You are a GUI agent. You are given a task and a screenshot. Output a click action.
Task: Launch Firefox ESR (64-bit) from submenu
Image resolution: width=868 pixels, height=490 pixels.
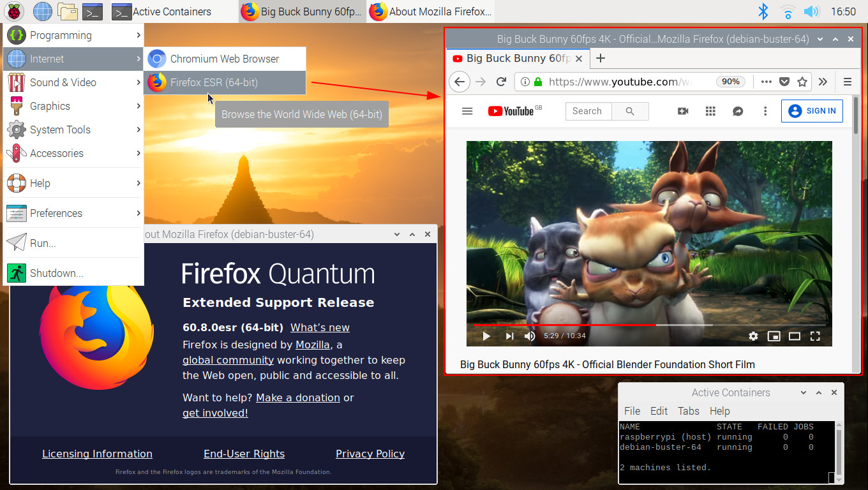[225, 82]
